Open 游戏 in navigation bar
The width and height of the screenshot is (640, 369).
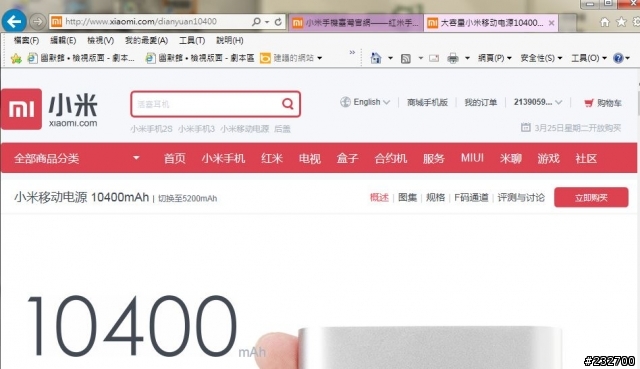[548, 158]
